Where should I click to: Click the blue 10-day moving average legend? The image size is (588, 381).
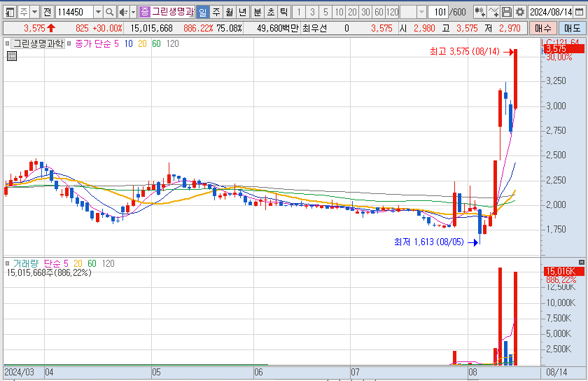128,43
